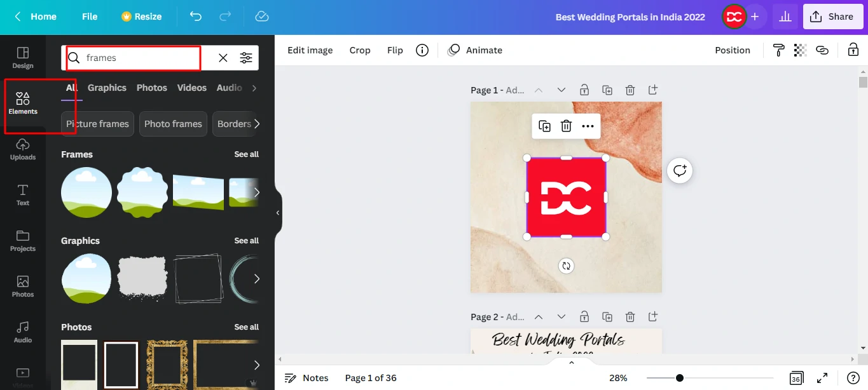Viewport: 868px width, 390px height.
Task: Expand more search tabs arrow
Action: 254,88
